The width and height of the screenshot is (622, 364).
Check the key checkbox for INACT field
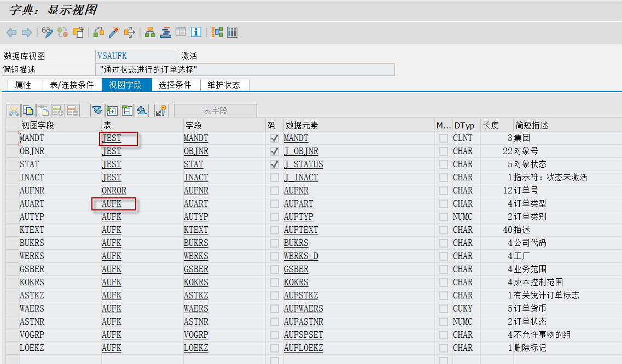274,177
